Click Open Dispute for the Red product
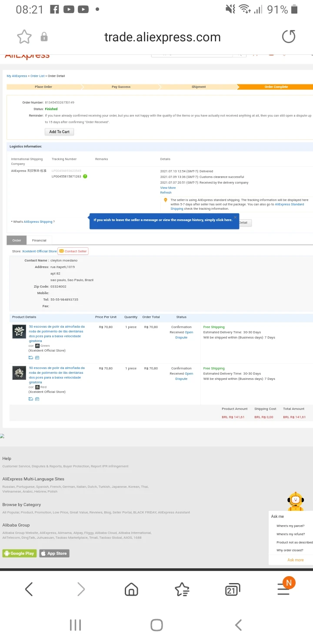The width and height of the screenshot is (313, 644). (x=185, y=376)
